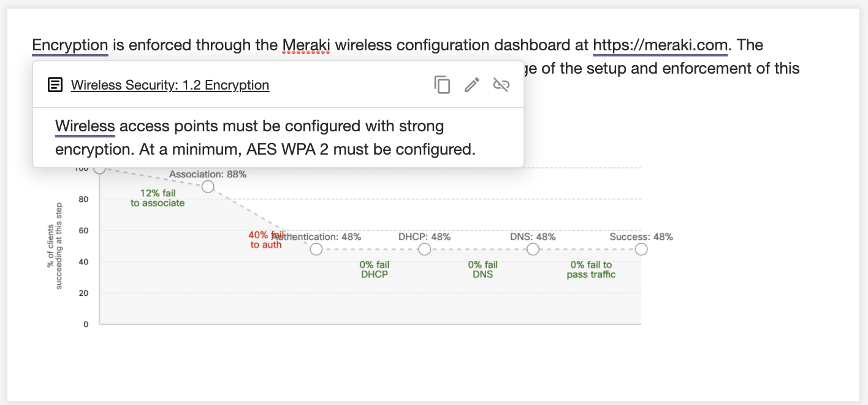
Task: Open the https://meraki.com hyperlink
Action: [660, 45]
